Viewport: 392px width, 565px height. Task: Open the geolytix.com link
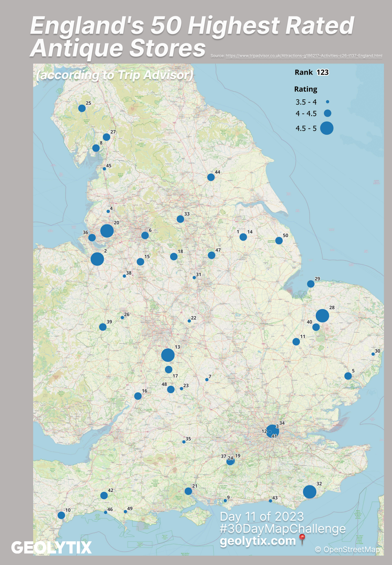[258, 541]
